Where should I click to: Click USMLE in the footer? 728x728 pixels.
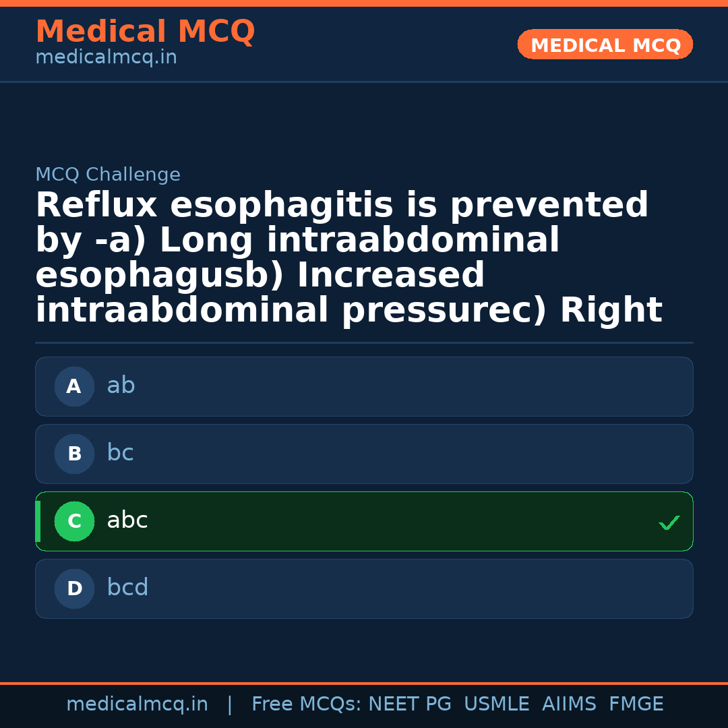click(496, 704)
